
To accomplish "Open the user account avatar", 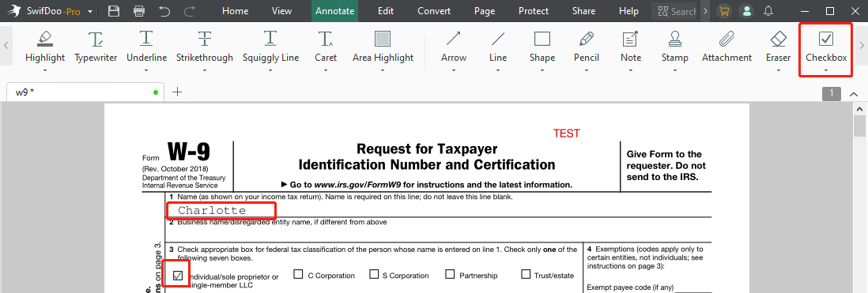I will [747, 11].
